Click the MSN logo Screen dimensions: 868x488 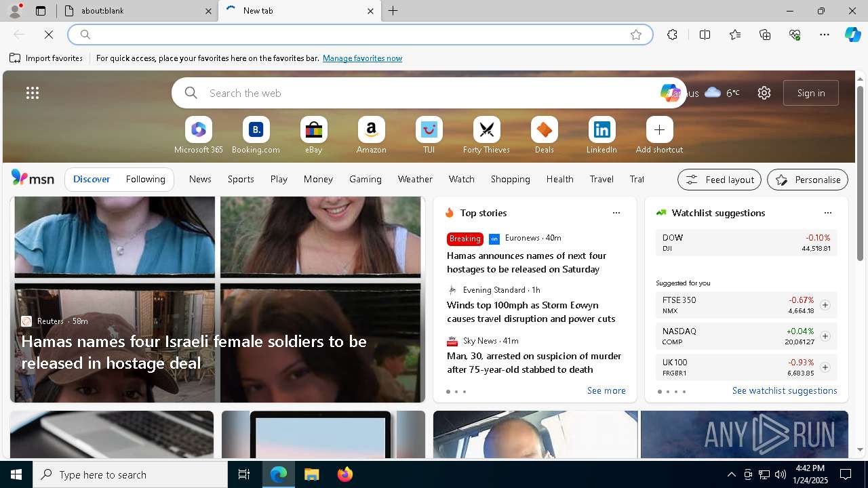point(33,178)
